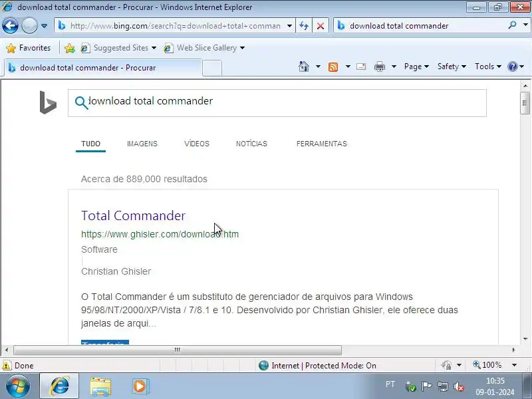Image resolution: width=532 pixels, height=399 pixels.
Task: Click the status bar privacy/security icon
Action: pos(446,365)
